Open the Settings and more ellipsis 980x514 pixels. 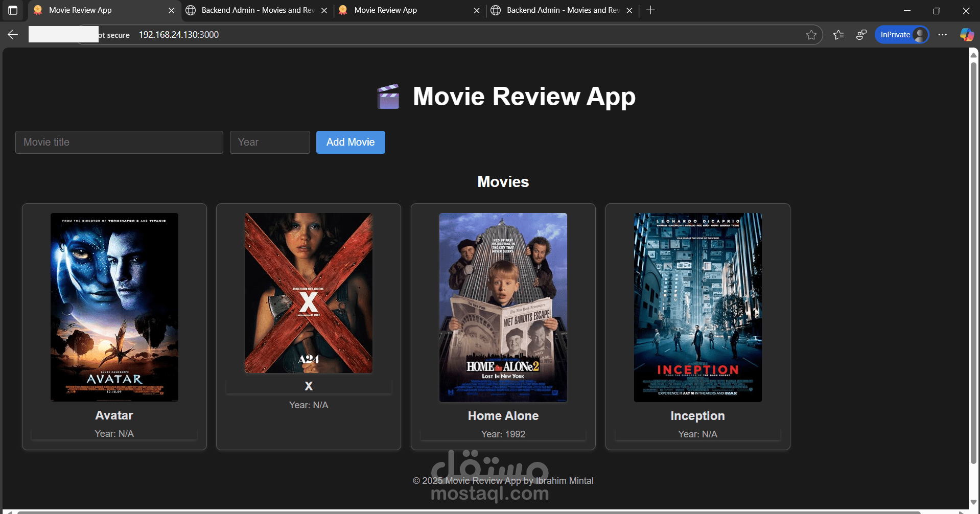point(943,35)
